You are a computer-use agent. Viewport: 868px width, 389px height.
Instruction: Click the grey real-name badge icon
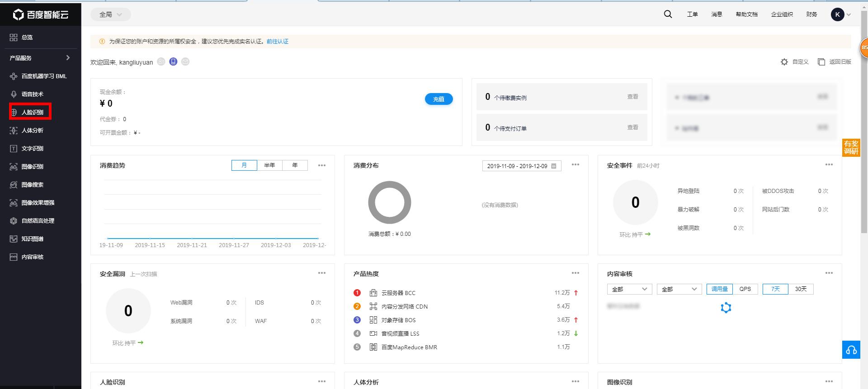click(161, 61)
